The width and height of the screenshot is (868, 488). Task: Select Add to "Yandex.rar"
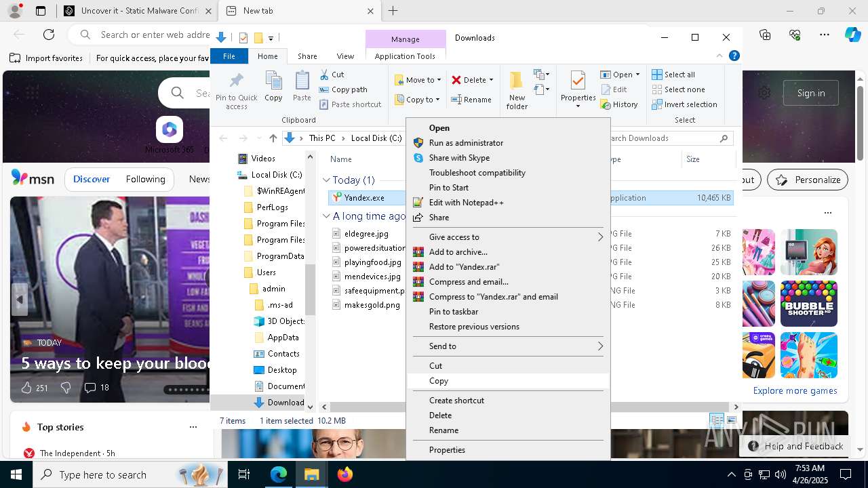[x=509, y=267]
